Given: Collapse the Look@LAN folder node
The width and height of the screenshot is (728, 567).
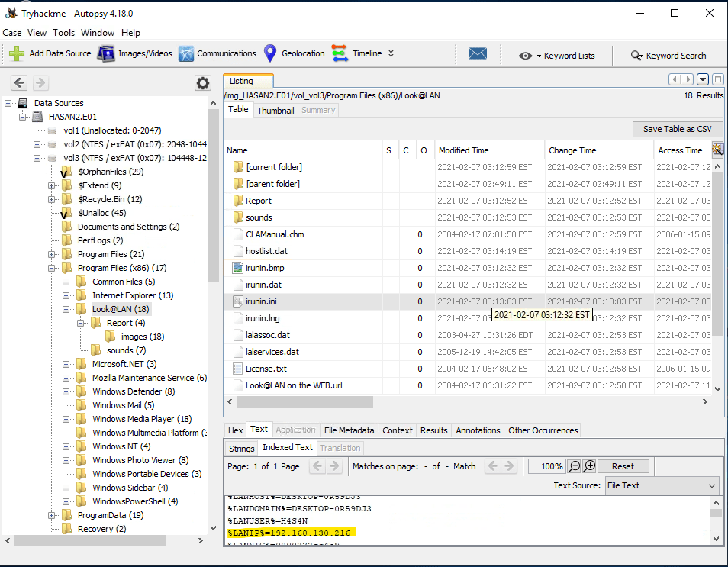Looking at the screenshot, I should [x=66, y=309].
